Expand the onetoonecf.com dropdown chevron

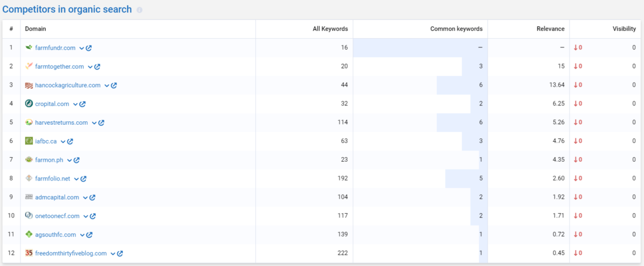click(x=86, y=216)
